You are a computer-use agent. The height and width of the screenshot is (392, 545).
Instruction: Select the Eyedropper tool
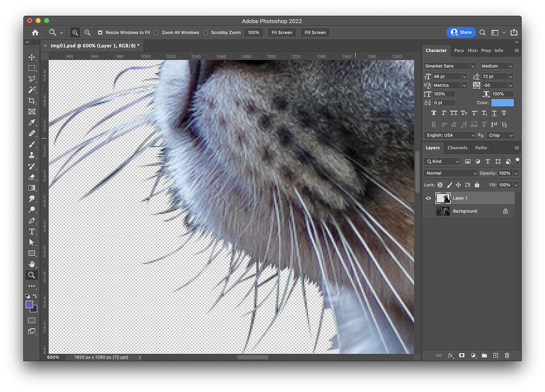pos(32,123)
